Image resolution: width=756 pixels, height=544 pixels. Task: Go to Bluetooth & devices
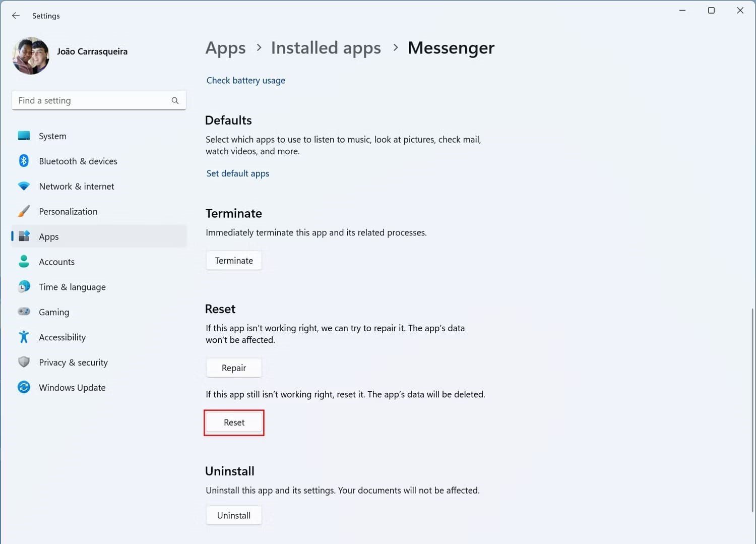pyautogui.click(x=99, y=161)
